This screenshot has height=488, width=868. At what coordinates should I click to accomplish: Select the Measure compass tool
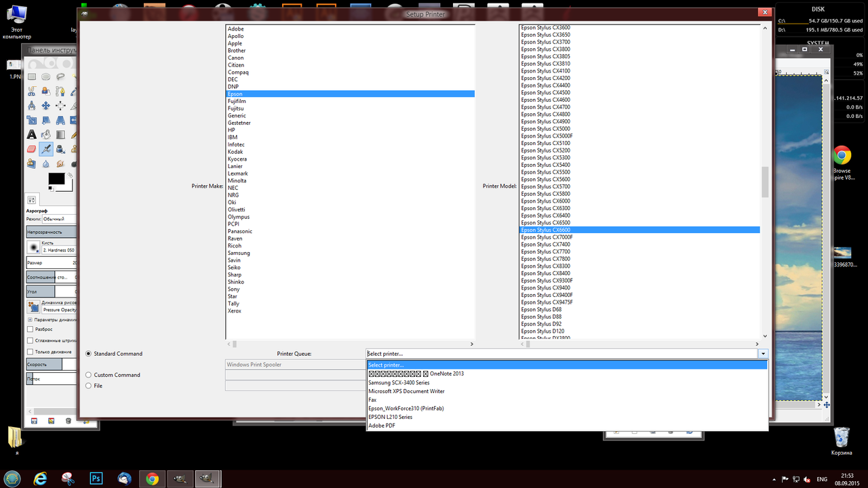pyautogui.click(x=32, y=105)
